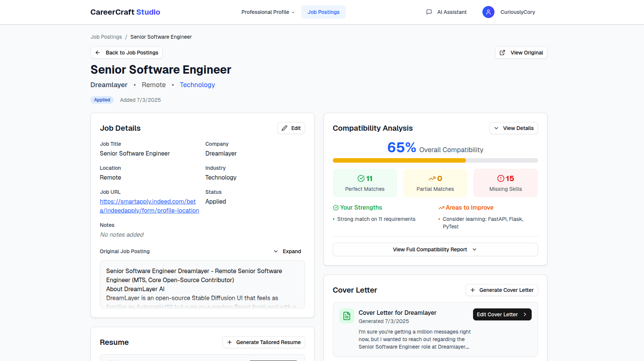The image size is (644, 361).
Task: Click the Senior Software Engineer breadcrumb text
Action: click(161, 37)
